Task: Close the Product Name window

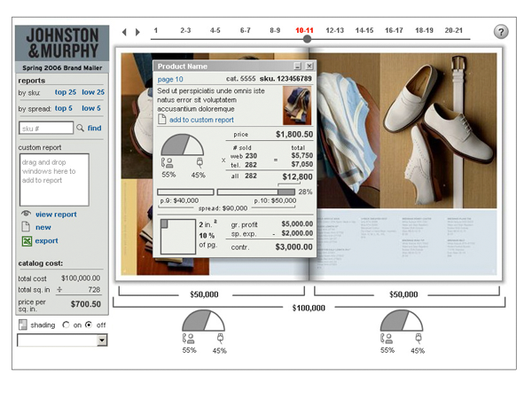Action: click(x=309, y=66)
